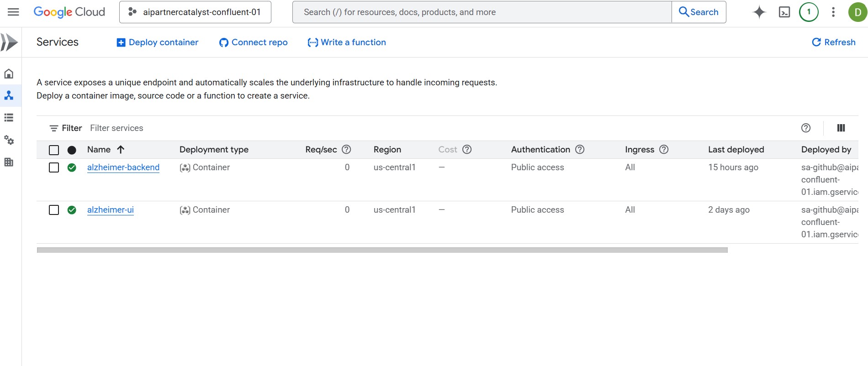Screen dimensions: 868x366
Task: Click the Req/sec help question mark icon
Action: pos(346,149)
